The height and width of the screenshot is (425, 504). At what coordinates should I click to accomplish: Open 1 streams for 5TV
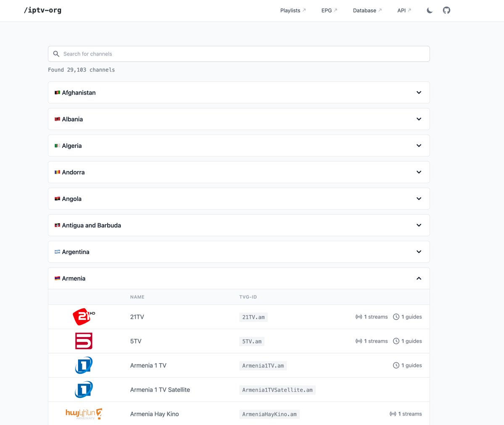pyautogui.click(x=372, y=341)
